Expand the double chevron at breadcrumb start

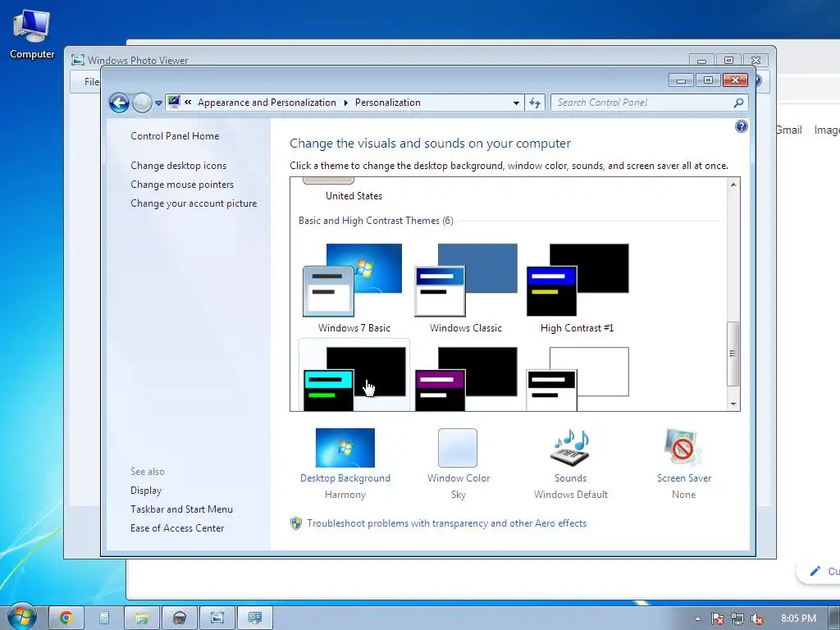click(188, 103)
